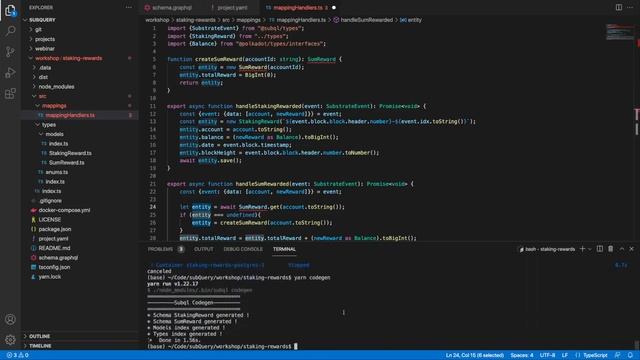
Task: Close the terminal panel
Action: coord(631,249)
